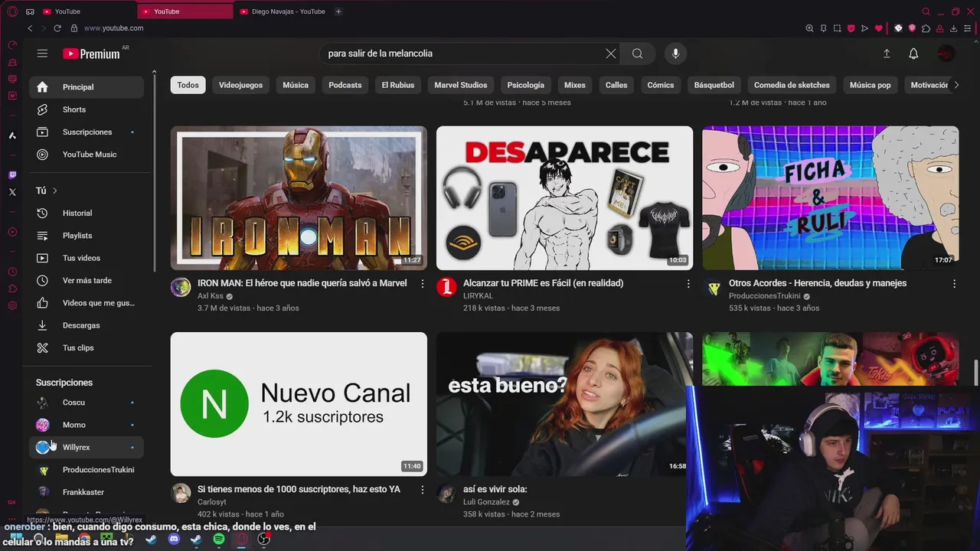
Task: Select the Comedia de sketches chip
Action: point(792,85)
